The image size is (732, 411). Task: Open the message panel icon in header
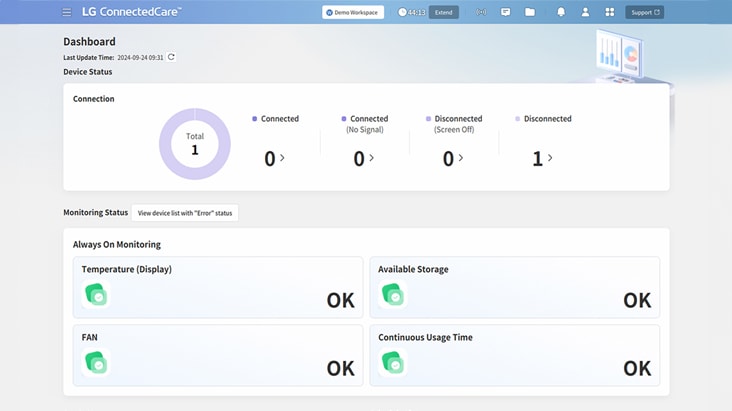505,12
